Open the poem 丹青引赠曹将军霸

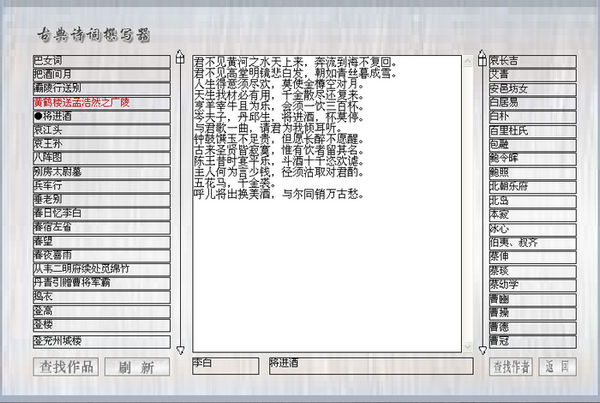pos(102,283)
